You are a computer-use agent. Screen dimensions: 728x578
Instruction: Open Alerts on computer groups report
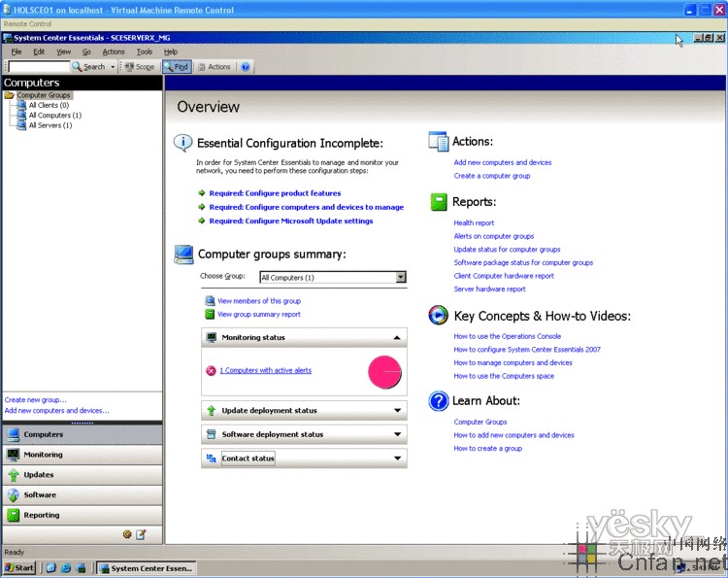coord(494,236)
